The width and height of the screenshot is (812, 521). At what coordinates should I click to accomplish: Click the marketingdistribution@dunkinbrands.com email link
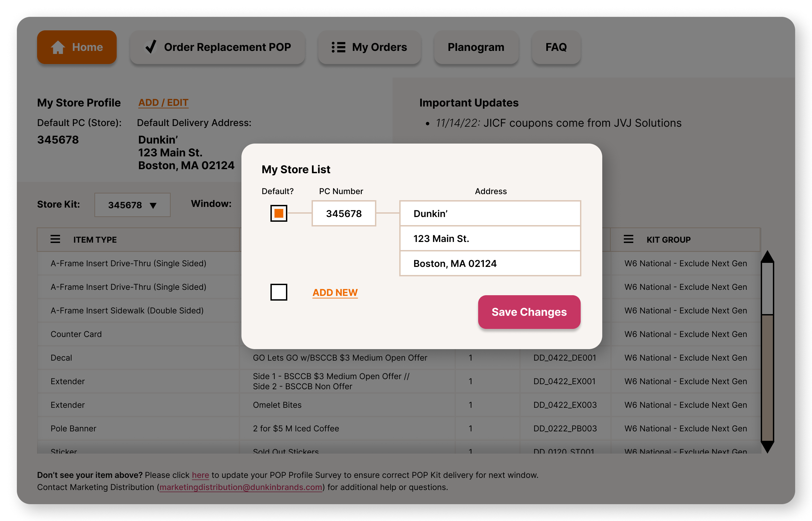click(241, 487)
